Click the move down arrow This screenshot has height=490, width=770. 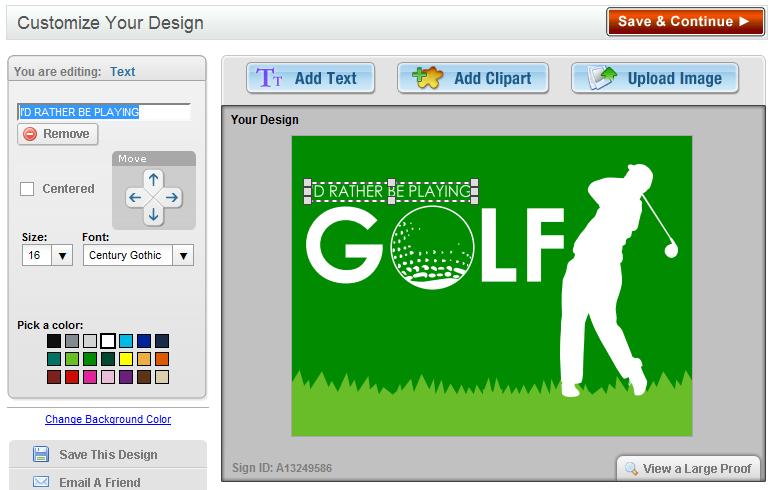[153, 214]
